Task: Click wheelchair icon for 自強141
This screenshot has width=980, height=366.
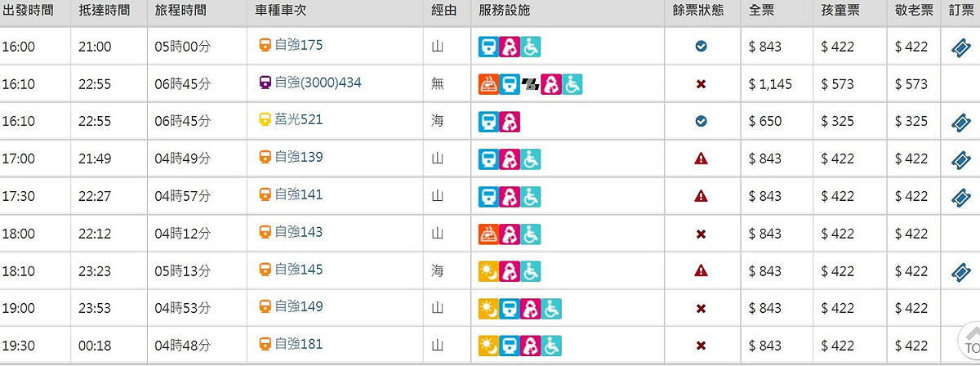Action: pyautogui.click(x=531, y=197)
